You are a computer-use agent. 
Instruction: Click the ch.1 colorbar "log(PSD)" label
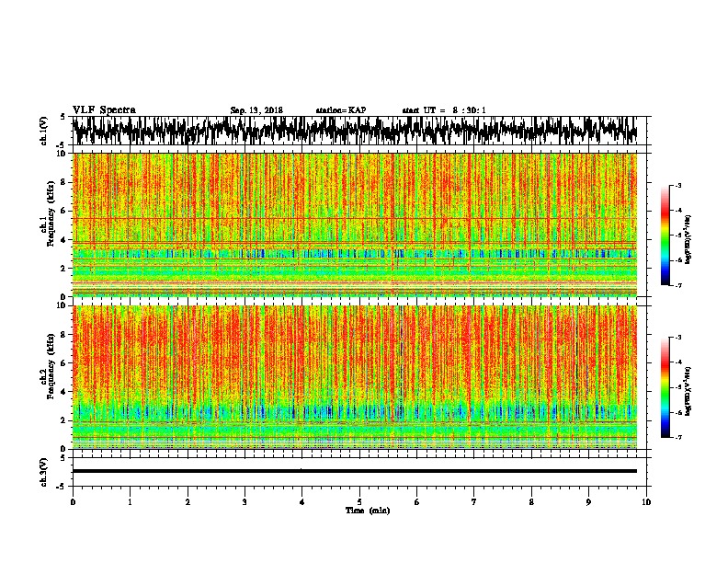688,239
